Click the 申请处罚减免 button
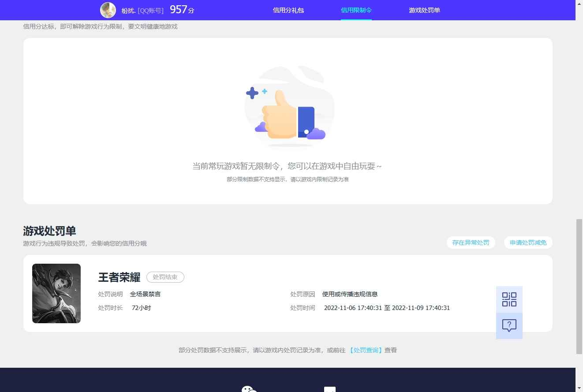This screenshot has height=392, width=583. click(x=528, y=243)
